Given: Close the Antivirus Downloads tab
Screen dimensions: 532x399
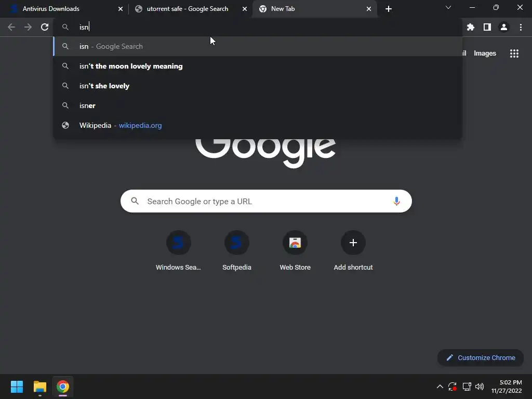Looking at the screenshot, I should coord(121,9).
